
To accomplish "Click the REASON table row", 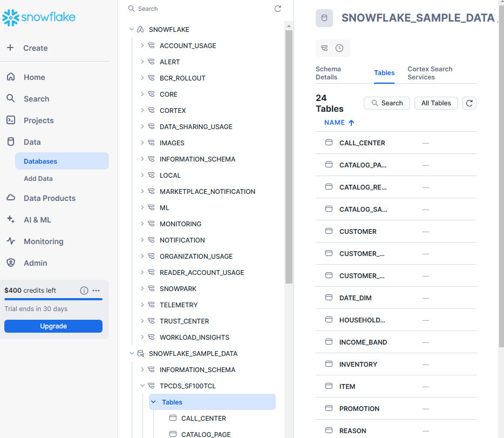I will (396, 430).
